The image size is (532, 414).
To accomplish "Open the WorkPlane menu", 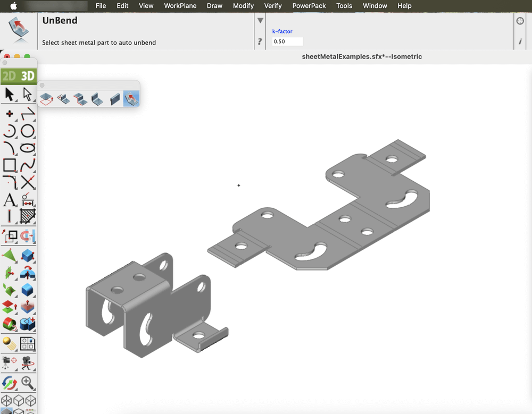I will click(x=180, y=6).
